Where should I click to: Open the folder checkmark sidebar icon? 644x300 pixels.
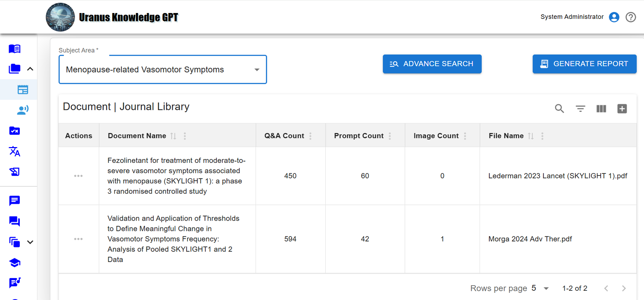[x=14, y=131]
